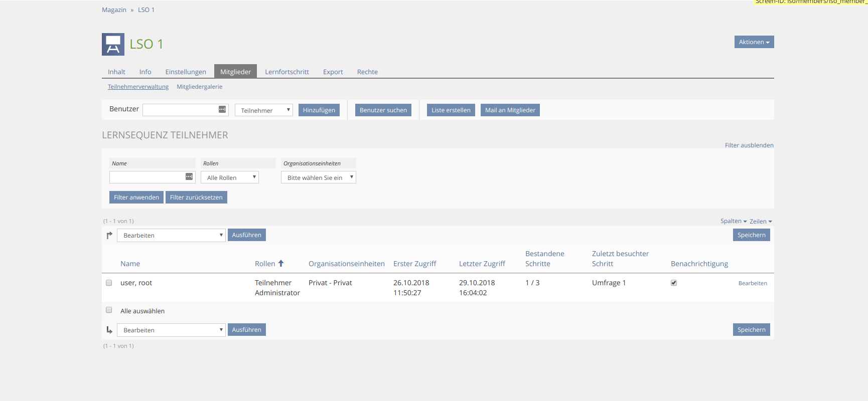Toggle the Alle auswählen checkbox

[109, 310]
